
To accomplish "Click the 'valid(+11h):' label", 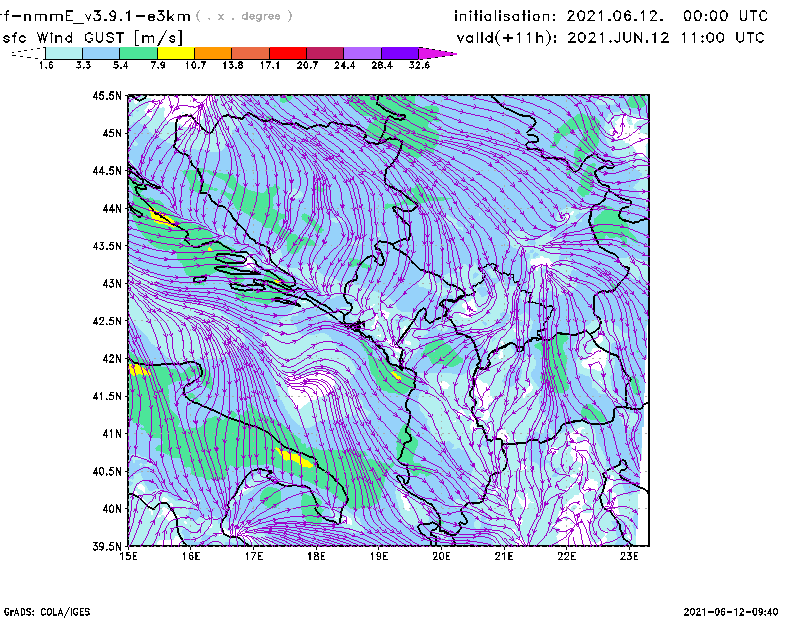I will pyautogui.click(x=508, y=38).
